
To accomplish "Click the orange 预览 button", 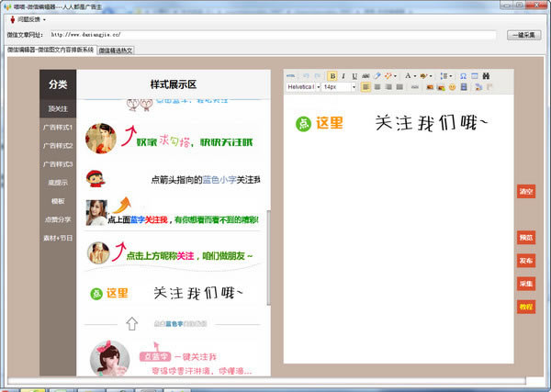I will (525, 238).
